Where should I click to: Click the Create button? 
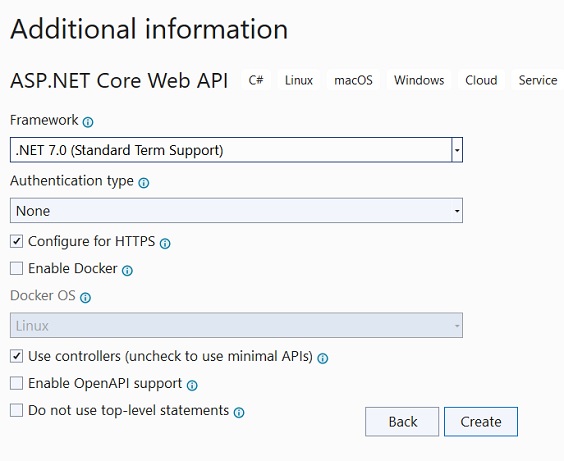pos(481,422)
